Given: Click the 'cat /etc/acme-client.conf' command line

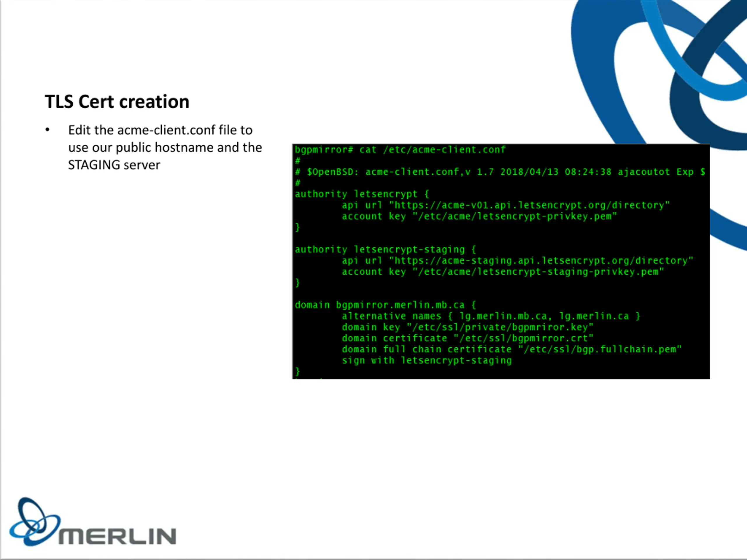Looking at the screenshot, I should pos(400,150).
